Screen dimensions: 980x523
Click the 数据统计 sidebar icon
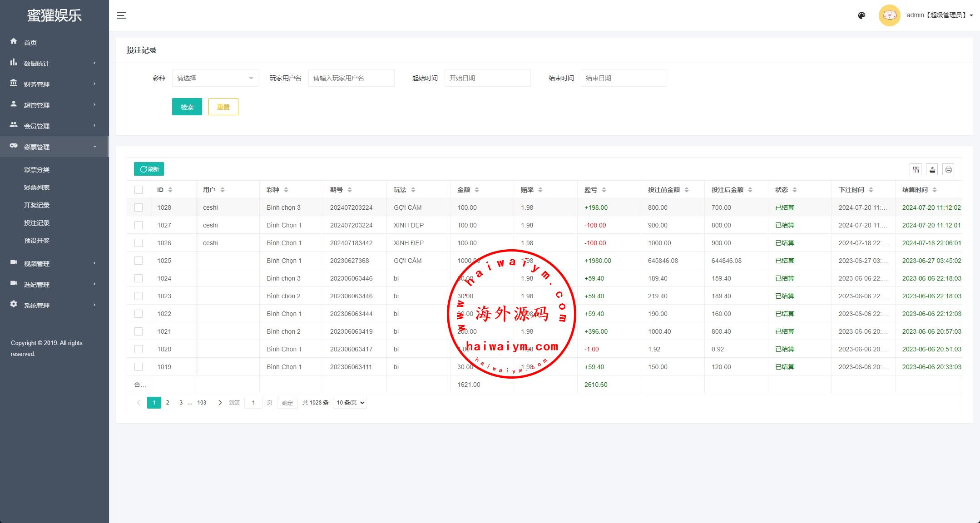(15, 63)
